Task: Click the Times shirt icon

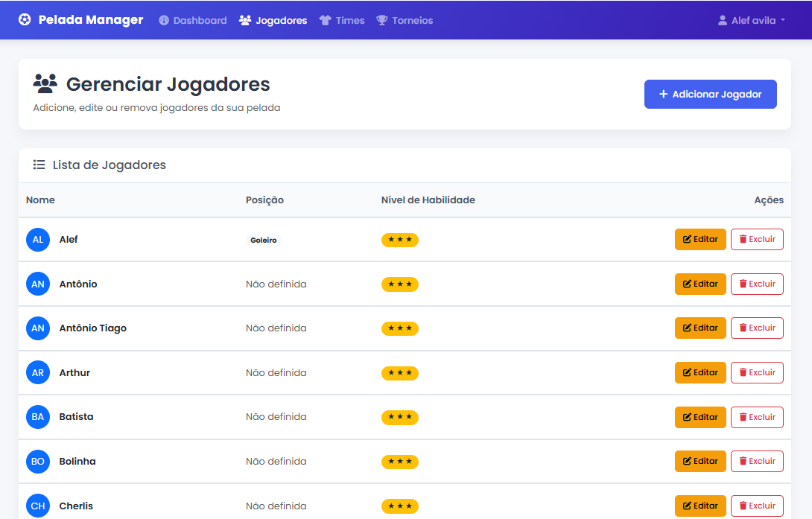Action: [325, 21]
